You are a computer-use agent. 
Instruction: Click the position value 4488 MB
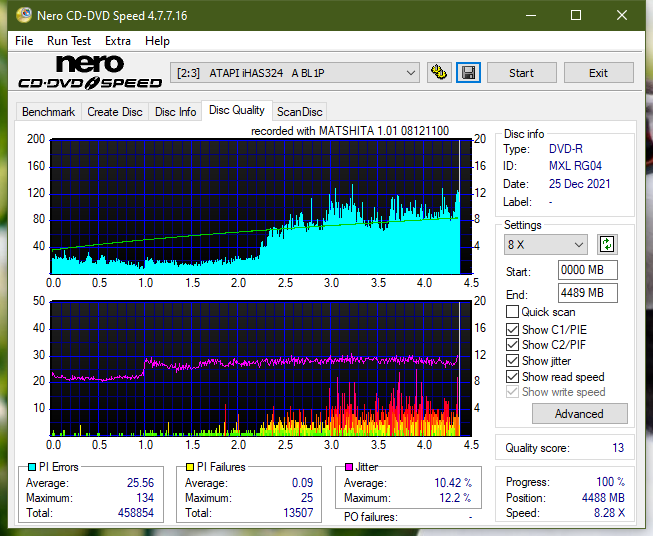[603, 498]
